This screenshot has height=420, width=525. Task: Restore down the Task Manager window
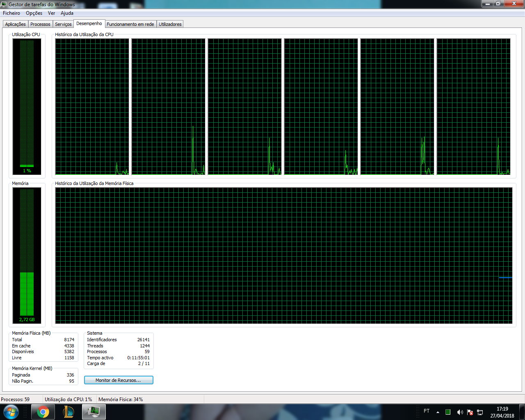point(498,4)
